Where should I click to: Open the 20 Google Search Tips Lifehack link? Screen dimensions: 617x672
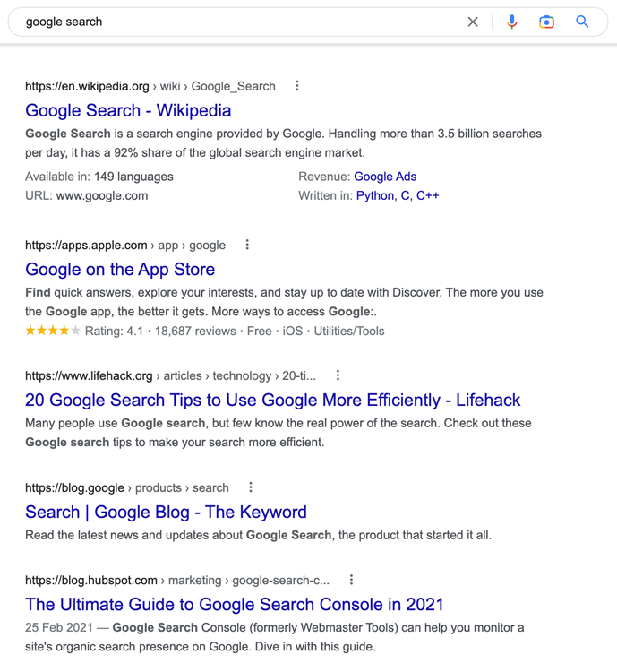coord(272,400)
